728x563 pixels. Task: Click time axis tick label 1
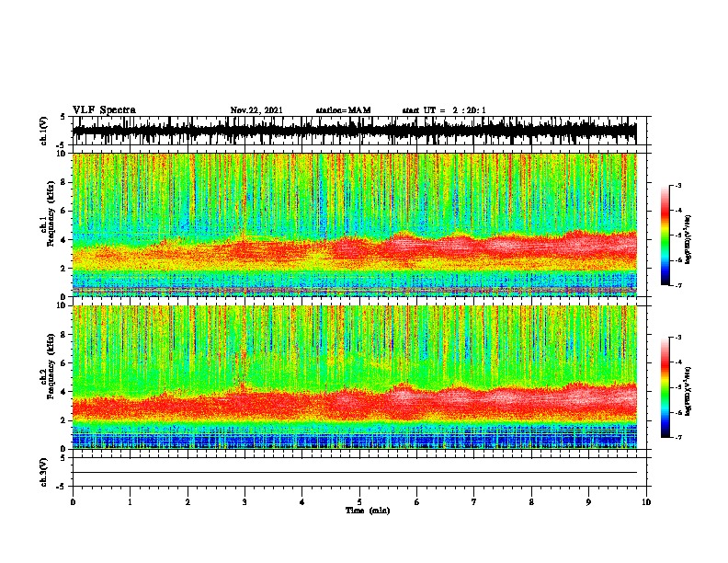[130, 502]
